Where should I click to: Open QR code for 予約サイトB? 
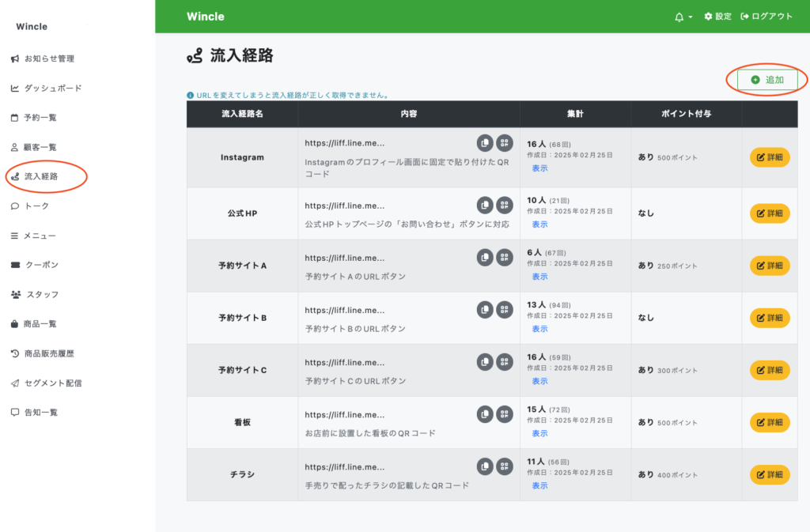[505, 310]
